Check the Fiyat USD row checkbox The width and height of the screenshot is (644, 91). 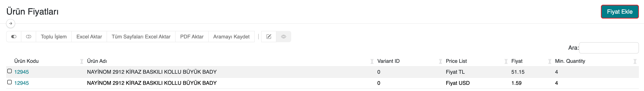click(9, 82)
